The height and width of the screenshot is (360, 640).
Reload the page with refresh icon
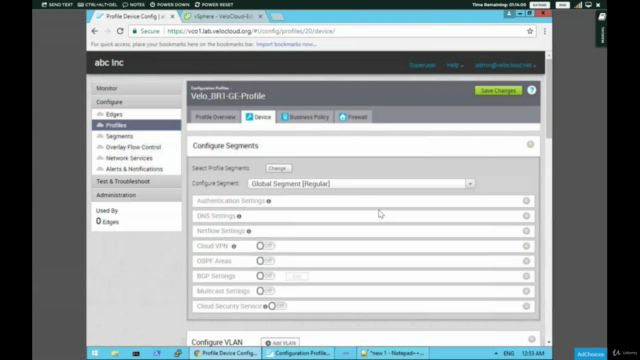coord(120,31)
